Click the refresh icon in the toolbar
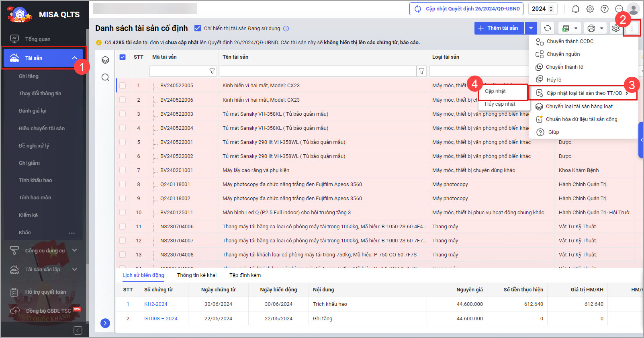The image size is (644, 338). pos(547,28)
